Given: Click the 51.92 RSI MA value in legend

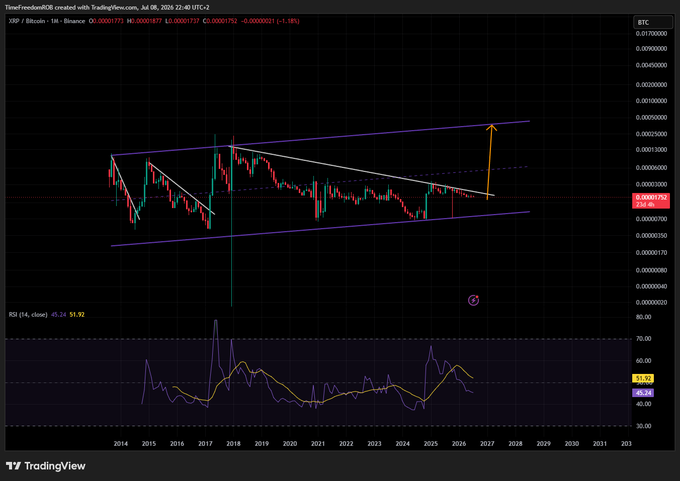Looking at the screenshot, I should click(77, 314).
